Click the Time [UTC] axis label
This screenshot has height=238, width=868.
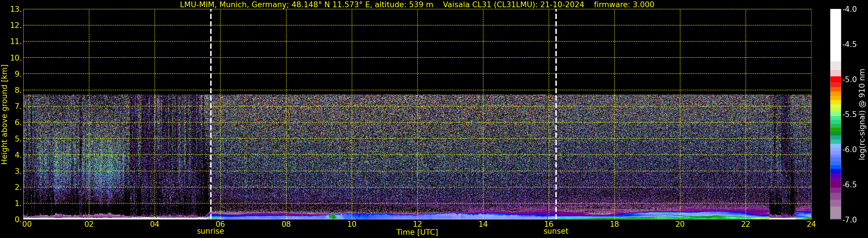(417, 232)
